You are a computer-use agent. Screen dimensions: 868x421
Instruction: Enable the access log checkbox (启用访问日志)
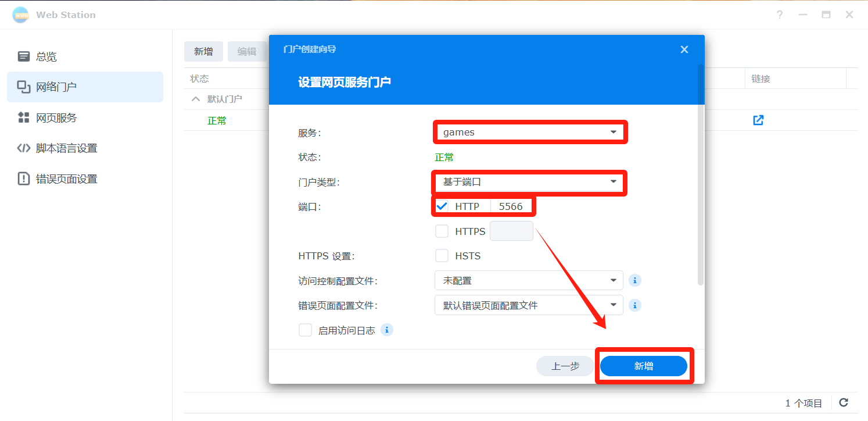(x=305, y=330)
